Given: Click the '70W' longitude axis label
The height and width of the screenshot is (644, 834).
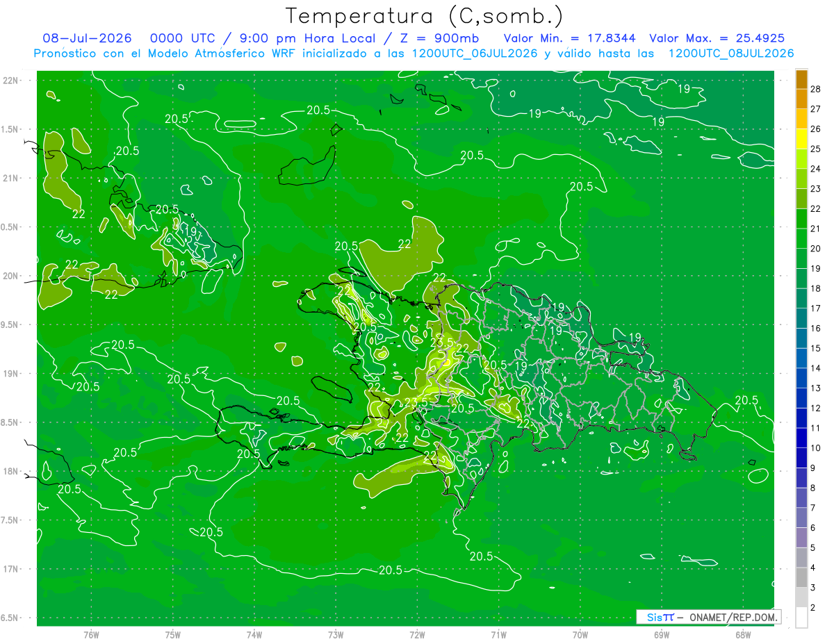Looking at the screenshot, I should tap(580, 634).
